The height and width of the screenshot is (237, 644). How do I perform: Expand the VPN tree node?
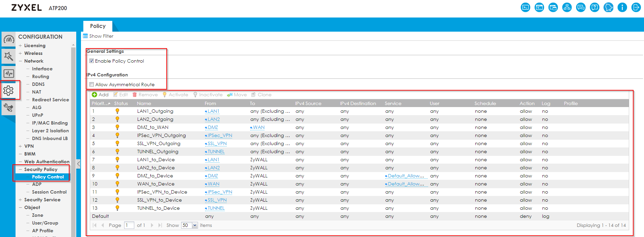click(x=20, y=146)
